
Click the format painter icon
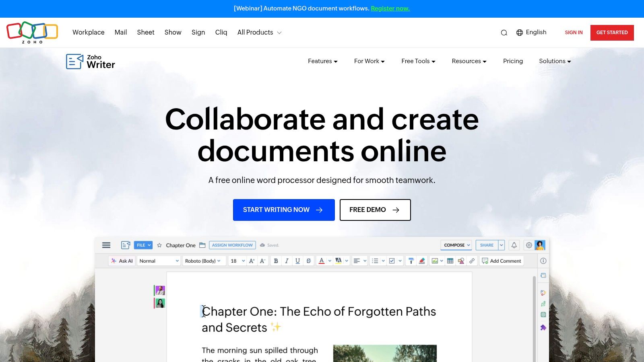[411, 261]
